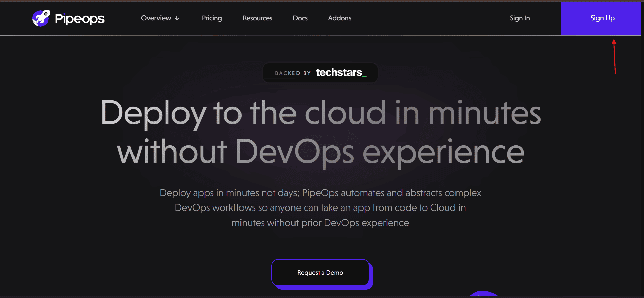Image resolution: width=644 pixels, height=298 pixels.
Task: Click the Pipeops rocket logo icon
Action: point(41,18)
